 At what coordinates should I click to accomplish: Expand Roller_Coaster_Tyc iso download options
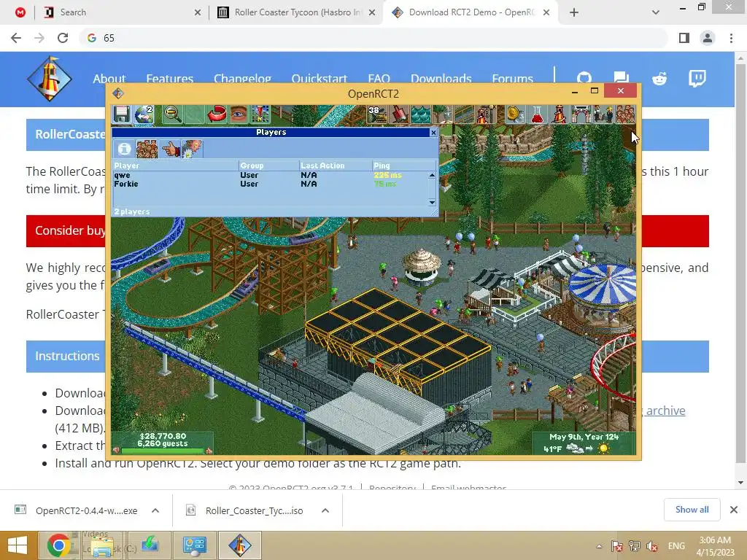325,510
